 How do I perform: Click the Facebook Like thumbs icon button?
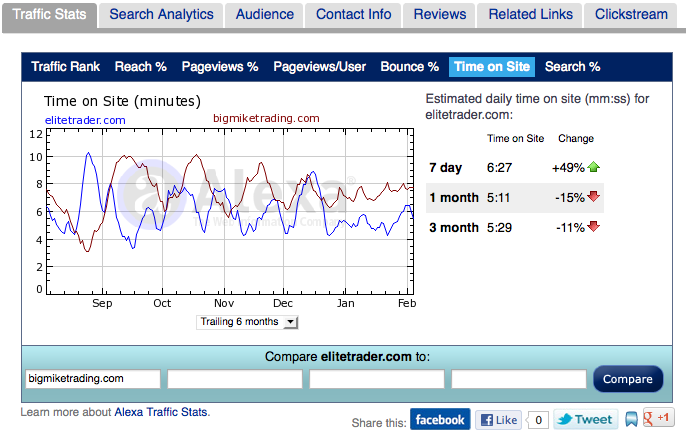pos(498,420)
